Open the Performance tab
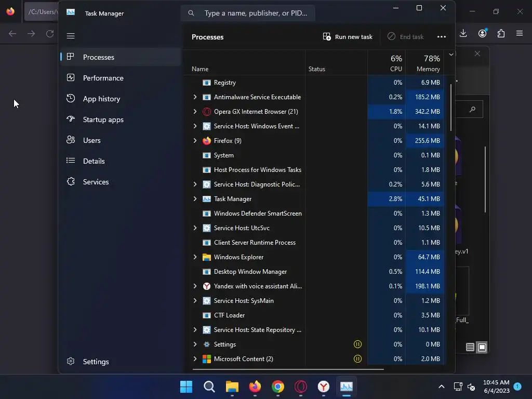 [103, 78]
